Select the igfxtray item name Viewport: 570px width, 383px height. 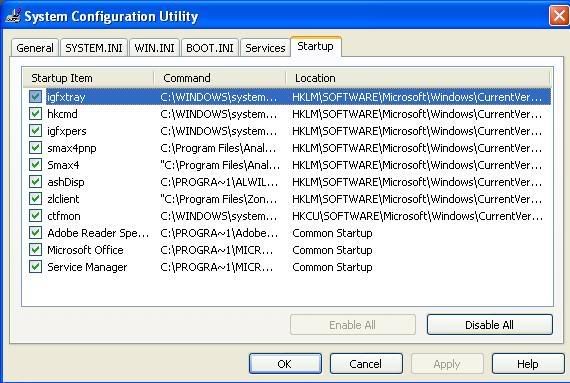point(66,97)
